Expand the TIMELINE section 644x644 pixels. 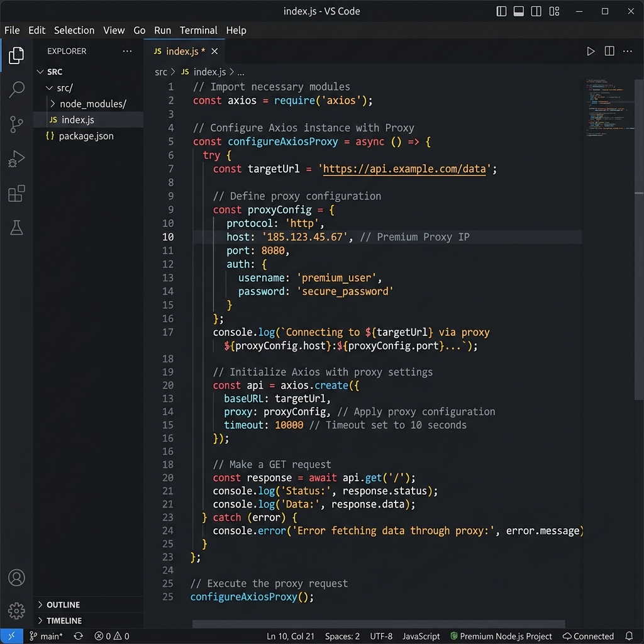(x=88, y=621)
